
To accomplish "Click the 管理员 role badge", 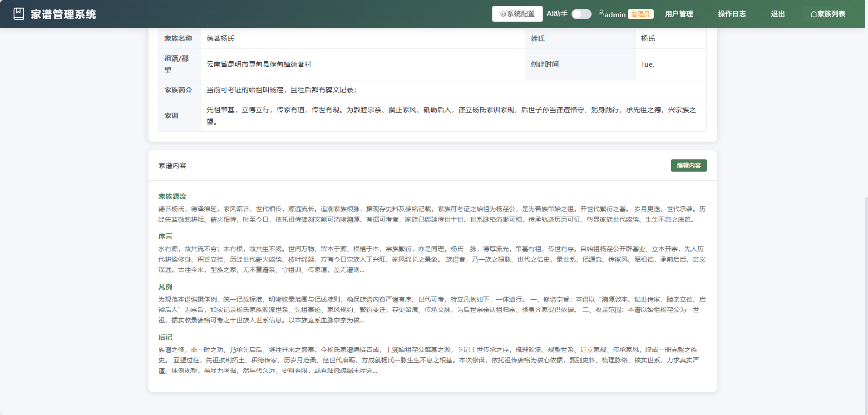I will pos(641,14).
